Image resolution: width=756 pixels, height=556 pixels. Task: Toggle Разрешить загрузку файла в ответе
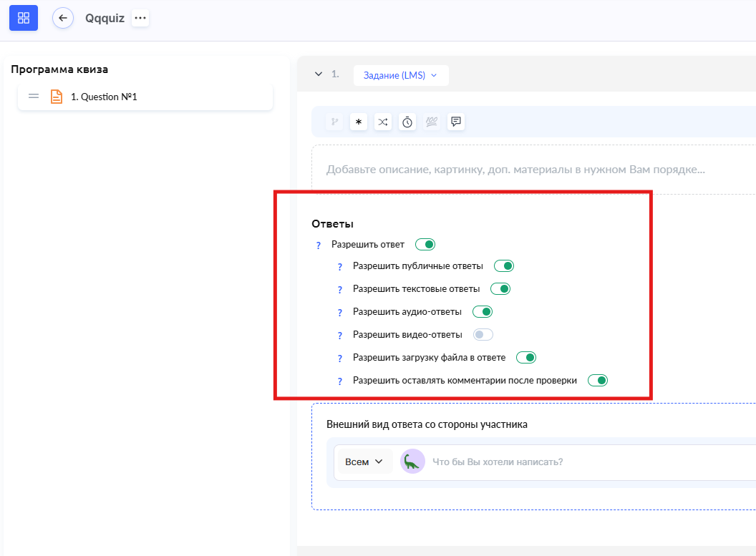pyautogui.click(x=526, y=358)
